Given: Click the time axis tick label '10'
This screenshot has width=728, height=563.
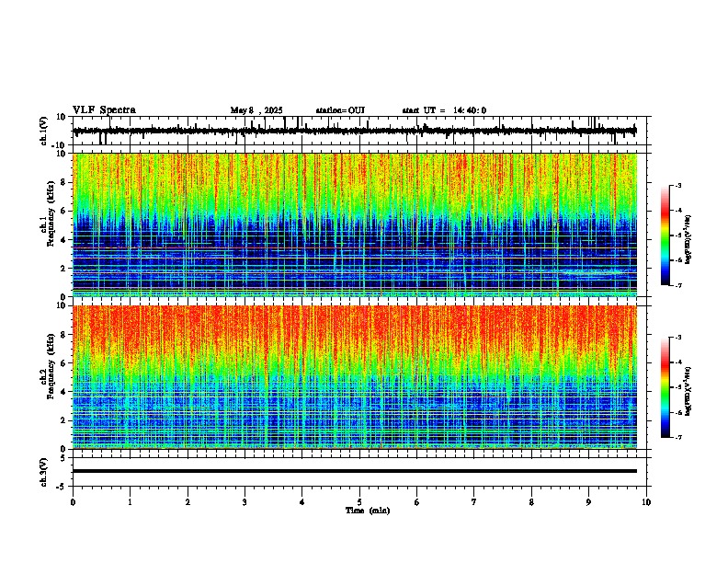Looking at the screenshot, I should click(x=646, y=502).
